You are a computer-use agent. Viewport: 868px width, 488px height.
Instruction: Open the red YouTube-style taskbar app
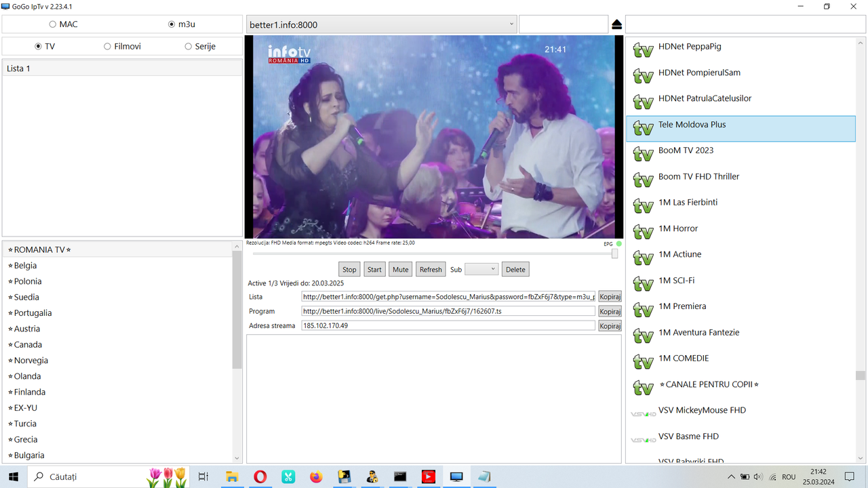(x=428, y=476)
